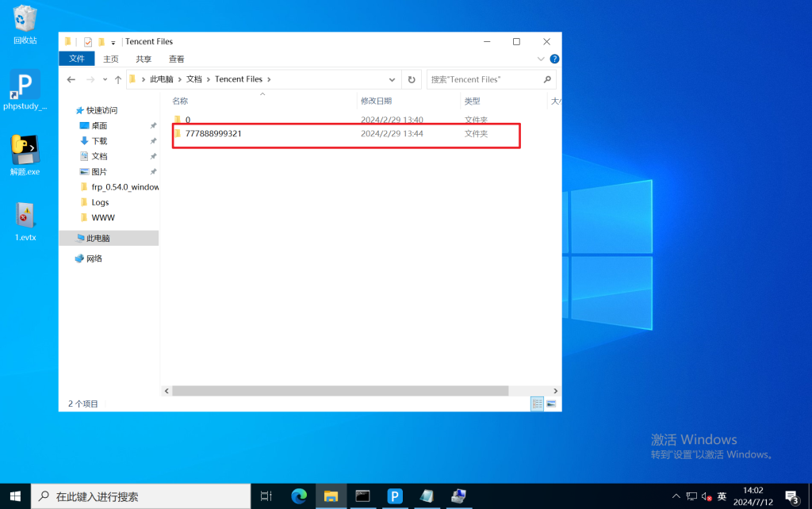This screenshot has width=812, height=509.
Task: Switch to large icons view in status bar
Action: point(551,404)
